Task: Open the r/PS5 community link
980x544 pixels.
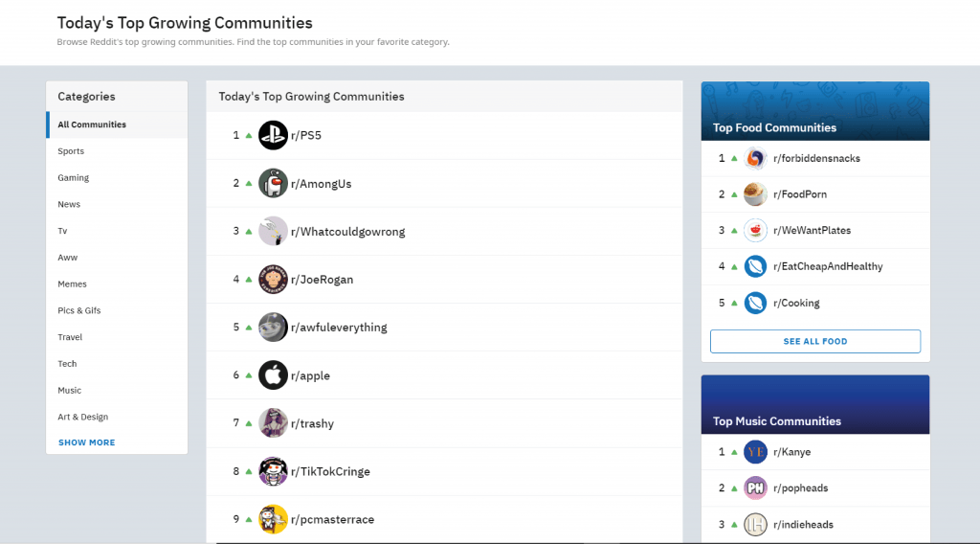Action: coord(306,136)
